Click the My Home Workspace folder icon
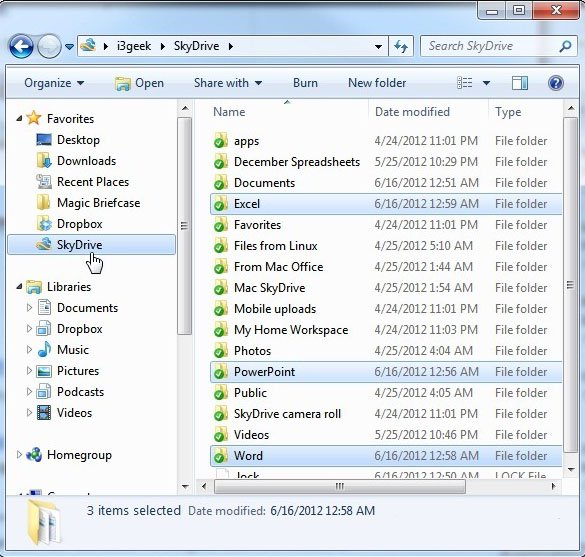 point(220,330)
